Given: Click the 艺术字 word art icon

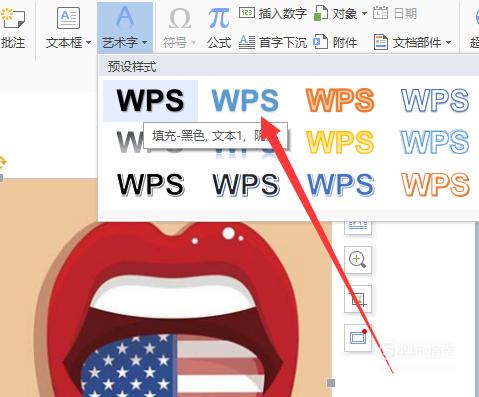Looking at the screenshot, I should pyautogui.click(x=125, y=17).
